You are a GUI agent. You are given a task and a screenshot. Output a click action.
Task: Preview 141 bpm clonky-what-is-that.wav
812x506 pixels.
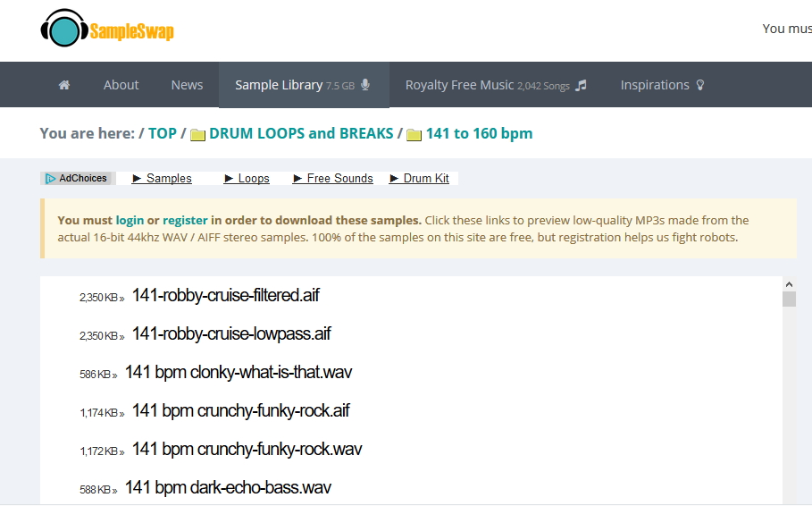[x=239, y=372]
